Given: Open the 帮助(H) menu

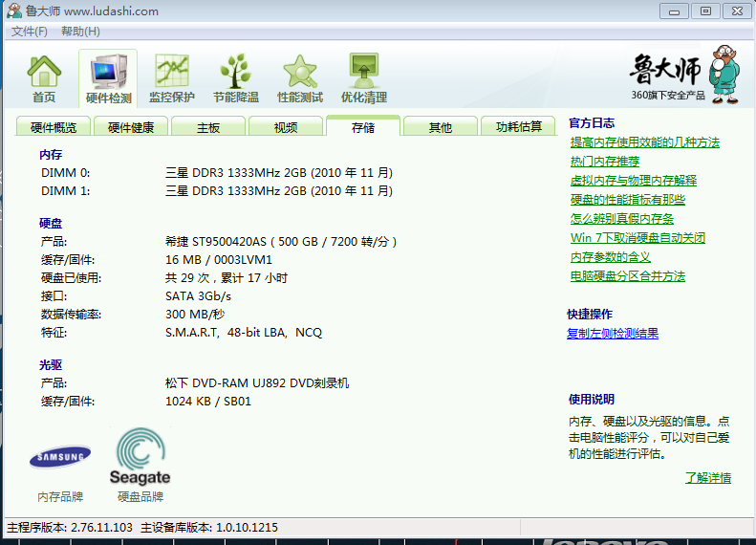Looking at the screenshot, I should tap(79, 32).
